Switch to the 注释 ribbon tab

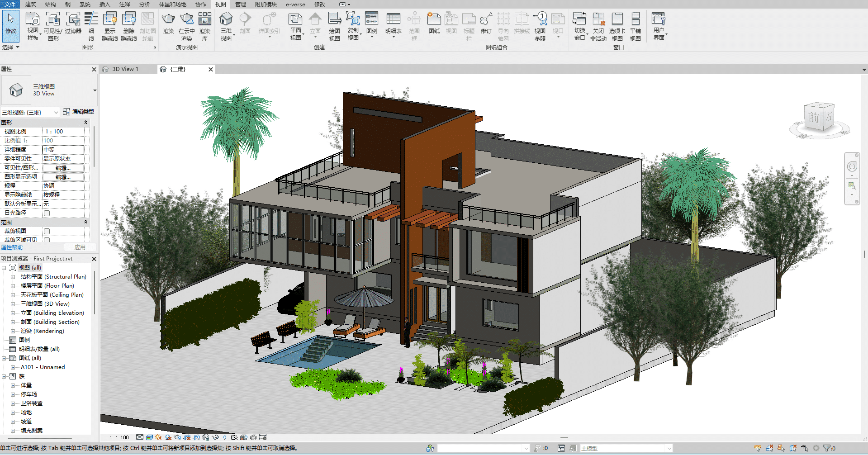124,4
